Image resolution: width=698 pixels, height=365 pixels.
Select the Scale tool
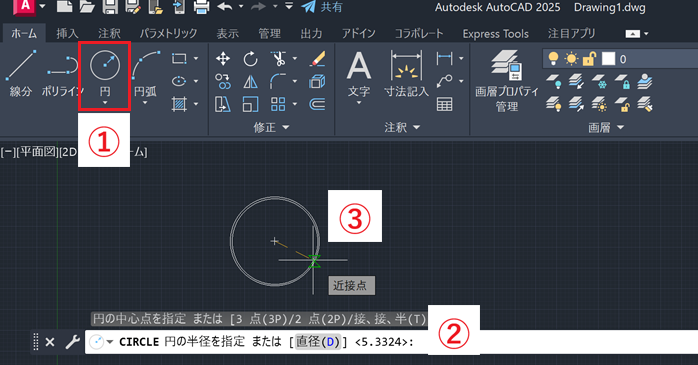click(x=251, y=104)
